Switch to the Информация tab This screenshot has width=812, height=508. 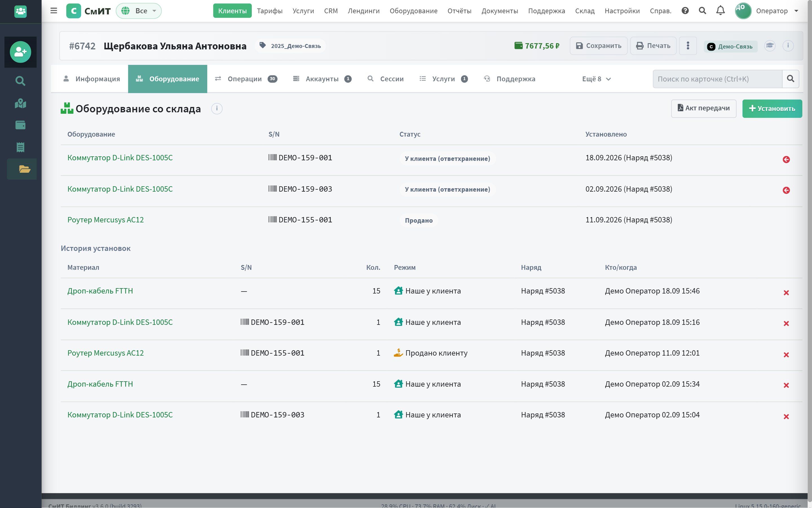point(91,79)
